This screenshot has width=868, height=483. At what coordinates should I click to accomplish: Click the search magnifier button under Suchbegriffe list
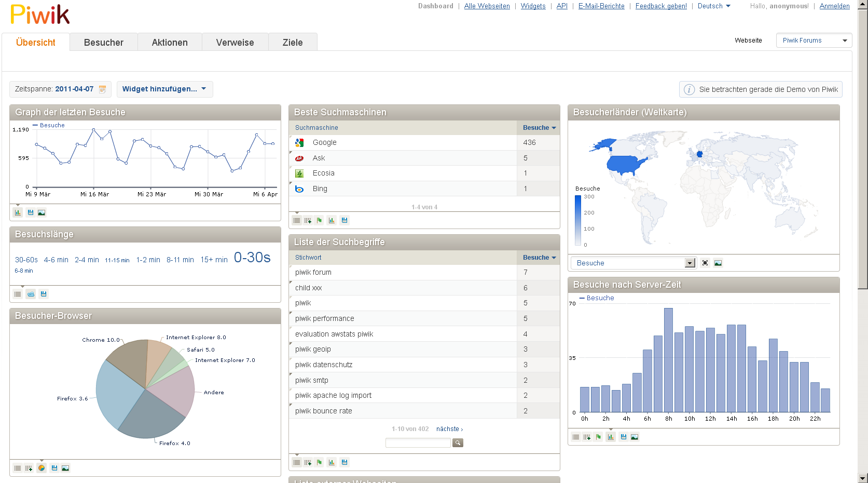pos(458,443)
